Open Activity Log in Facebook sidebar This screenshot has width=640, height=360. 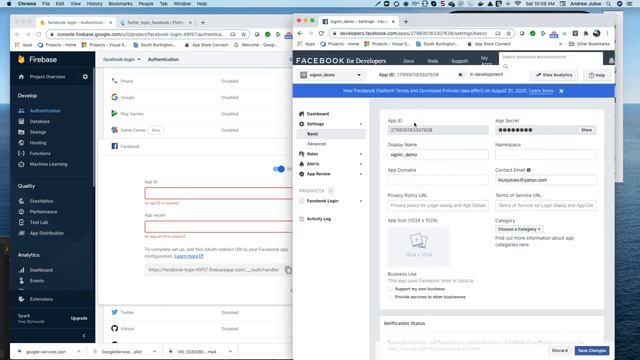(319, 219)
